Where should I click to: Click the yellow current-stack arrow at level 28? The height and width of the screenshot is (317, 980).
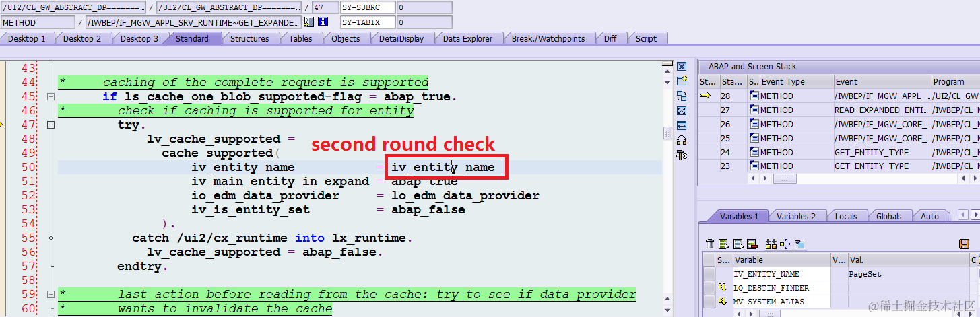(x=705, y=96)
